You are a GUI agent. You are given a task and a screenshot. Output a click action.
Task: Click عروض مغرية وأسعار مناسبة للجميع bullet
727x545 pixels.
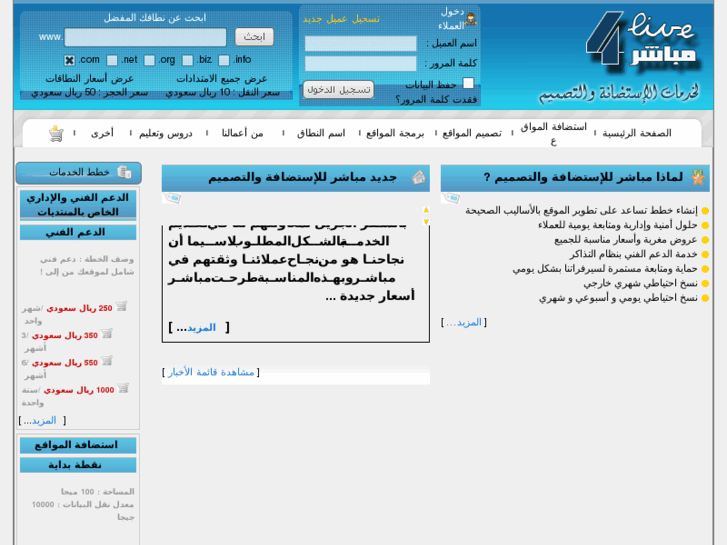tap(626, 240)
